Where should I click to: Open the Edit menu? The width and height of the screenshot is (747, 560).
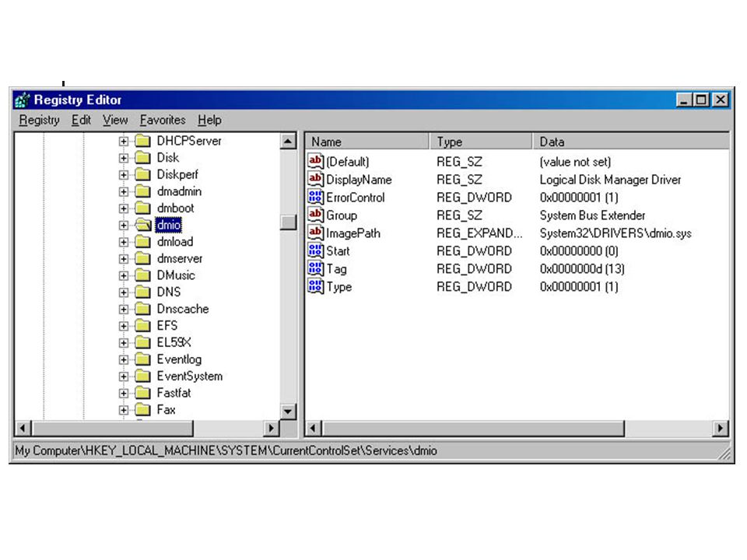81,120
